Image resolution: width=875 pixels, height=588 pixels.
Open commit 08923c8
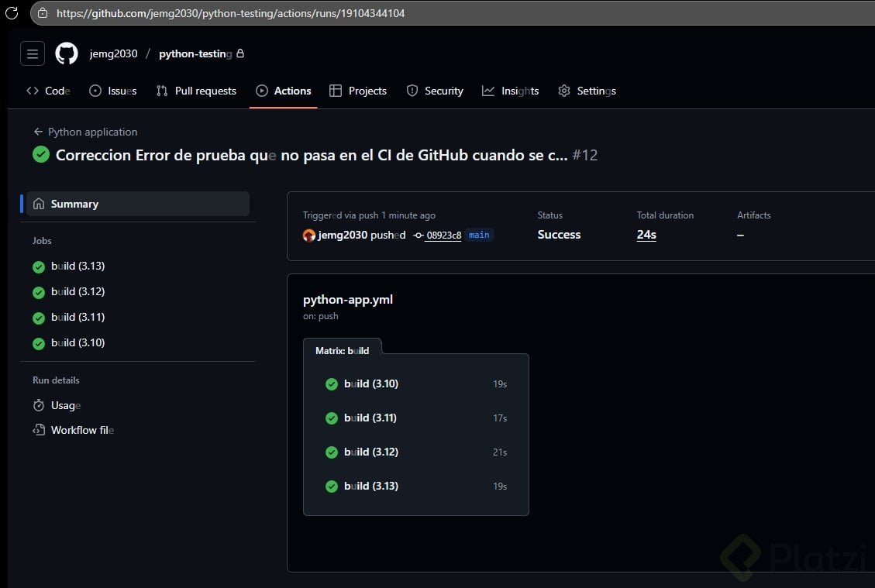coord(443,236)
